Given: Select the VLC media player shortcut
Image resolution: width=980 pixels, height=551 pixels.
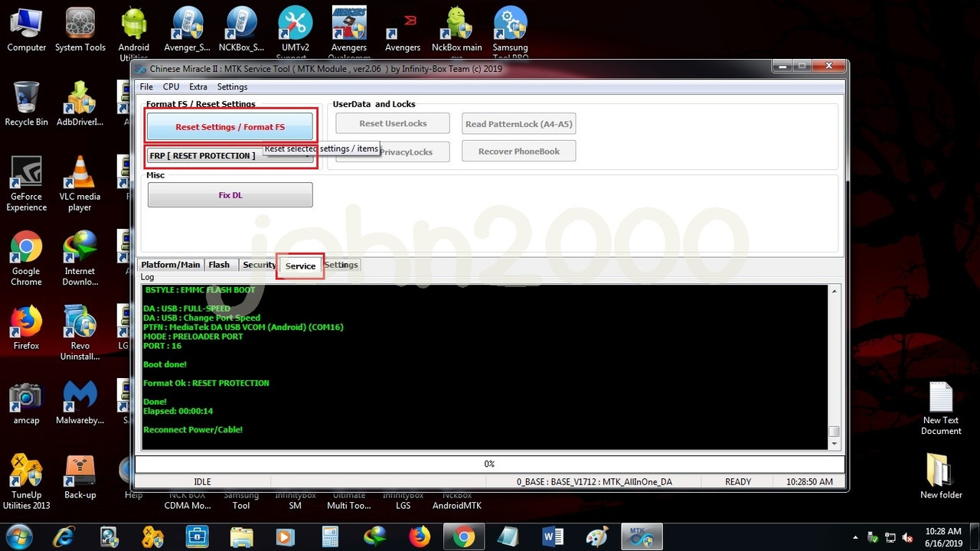Looking at the screenshot, I should [x=80, y=184].
